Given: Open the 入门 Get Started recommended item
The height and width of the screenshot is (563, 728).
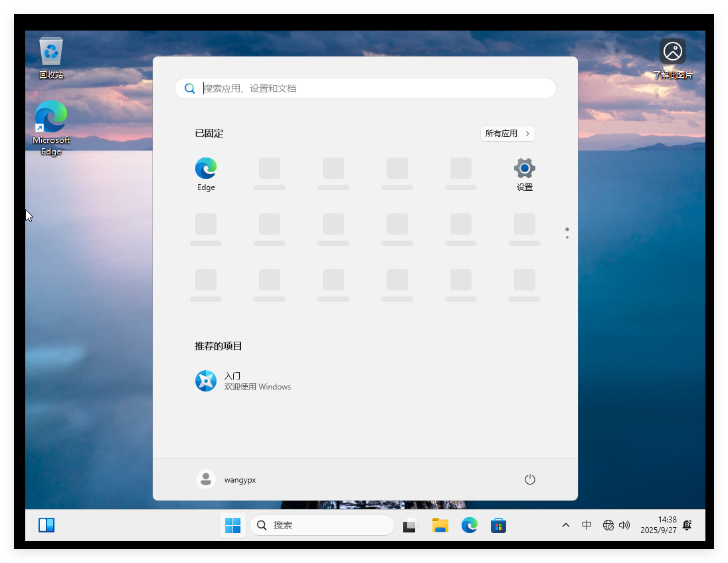Looking at the screenshot, I should [243, 381].
